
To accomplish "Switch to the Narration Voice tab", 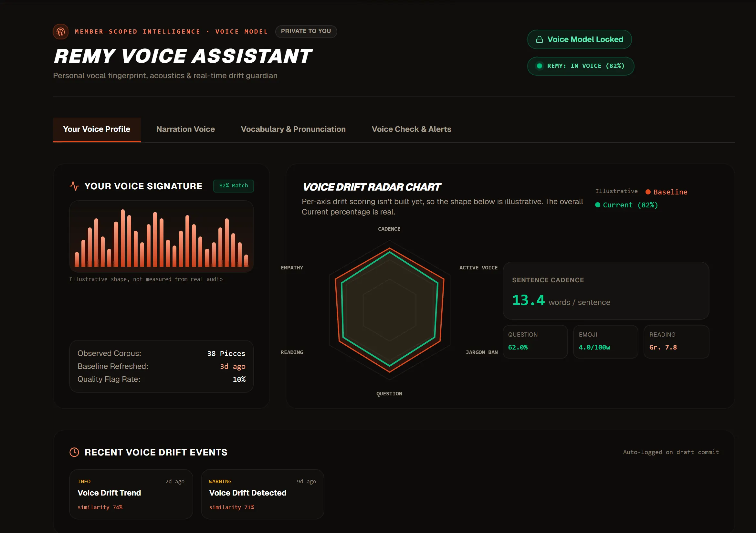I will (x=186, y=130).
